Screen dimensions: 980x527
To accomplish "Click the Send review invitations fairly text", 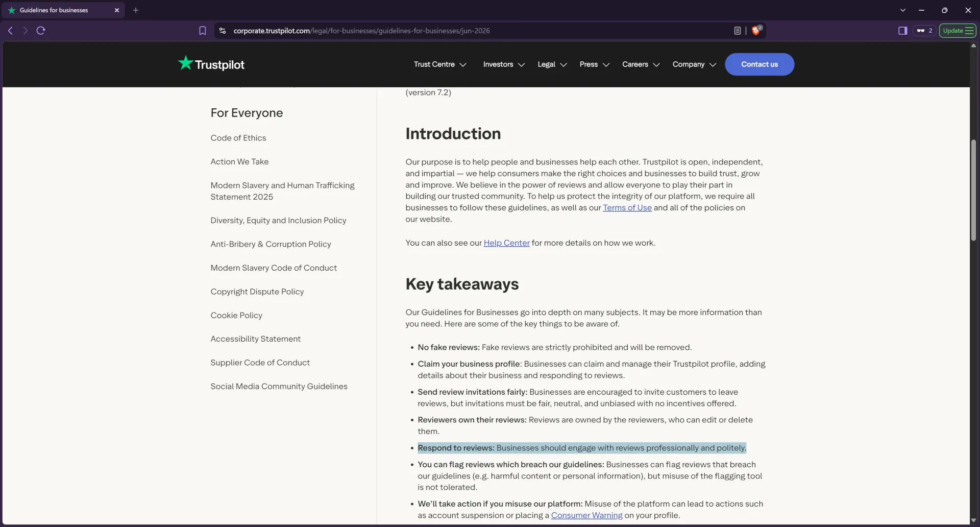I will [x=578, y=398].
